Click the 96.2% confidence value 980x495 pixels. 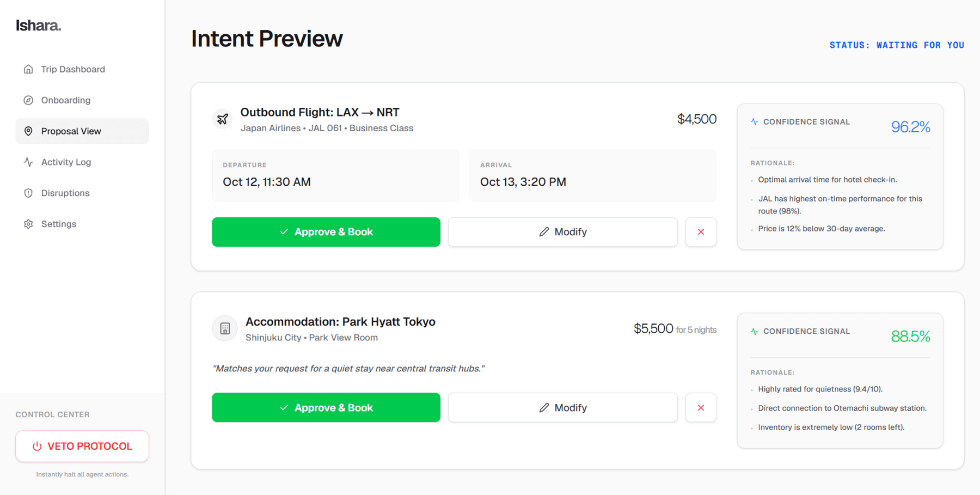point(910,127)
